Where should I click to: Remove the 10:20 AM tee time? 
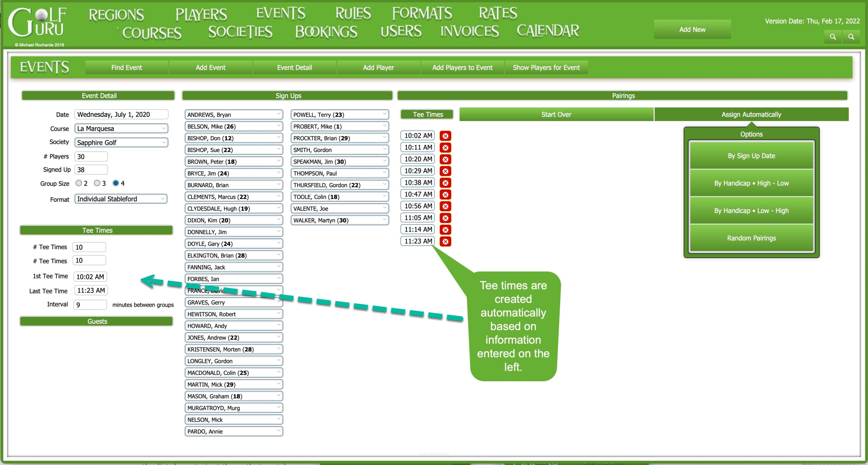445,159
